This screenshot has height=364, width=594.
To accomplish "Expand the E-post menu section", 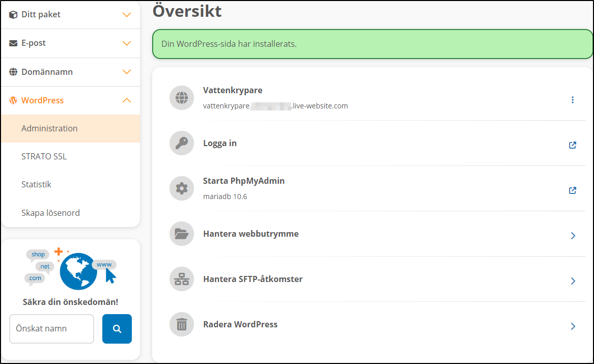I will click(x=127, y=43).
